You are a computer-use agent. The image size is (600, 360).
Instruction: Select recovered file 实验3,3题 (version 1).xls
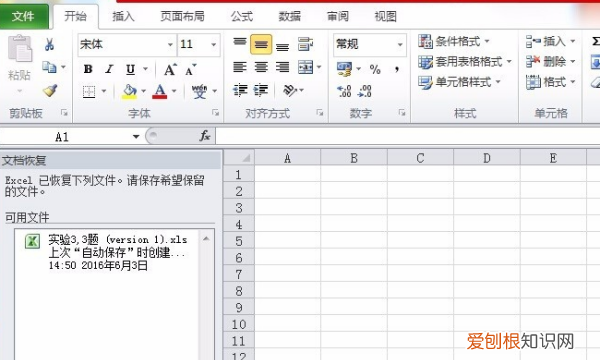click(x=107, y=252)
